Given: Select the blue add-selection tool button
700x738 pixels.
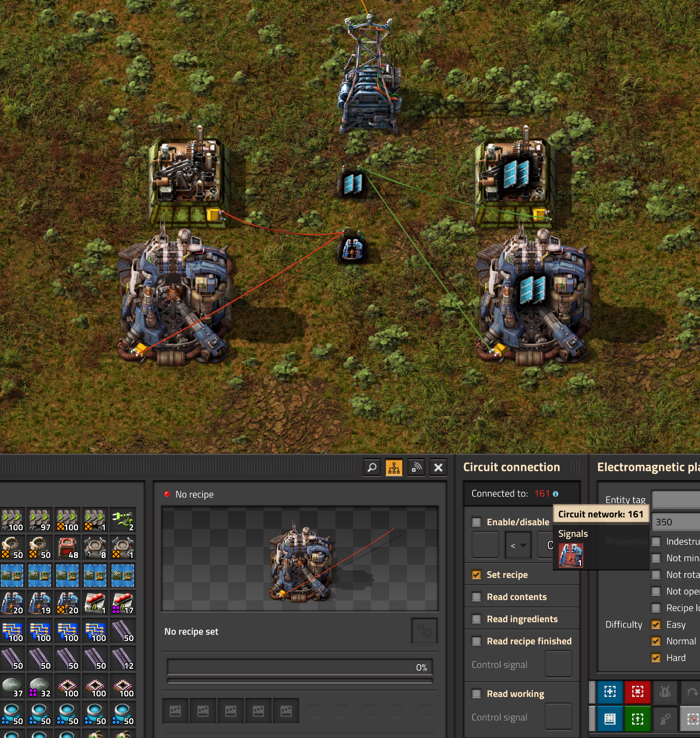Looking at the screenshot, I should [x=610, y=691].
